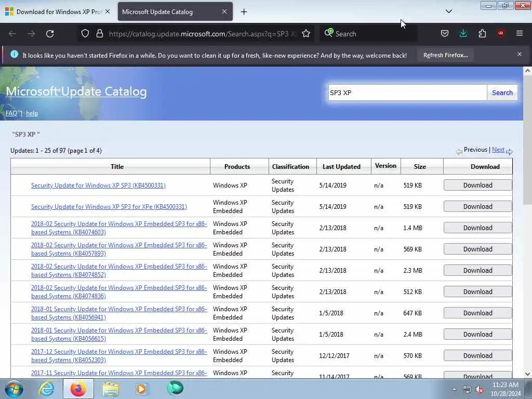Bookmark this page with the star icon
The width and height of the screenshot is (532, 399).
click(x=306, y=34)
